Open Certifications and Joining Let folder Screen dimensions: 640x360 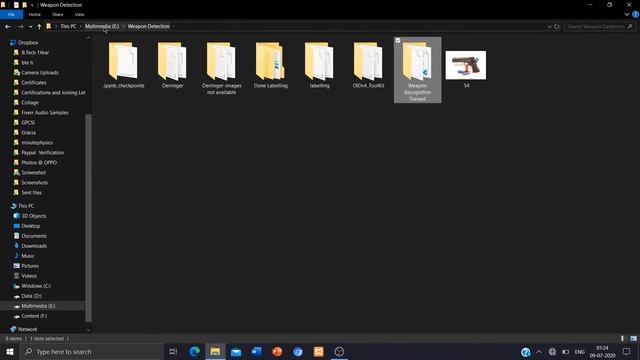pos(53,93)
